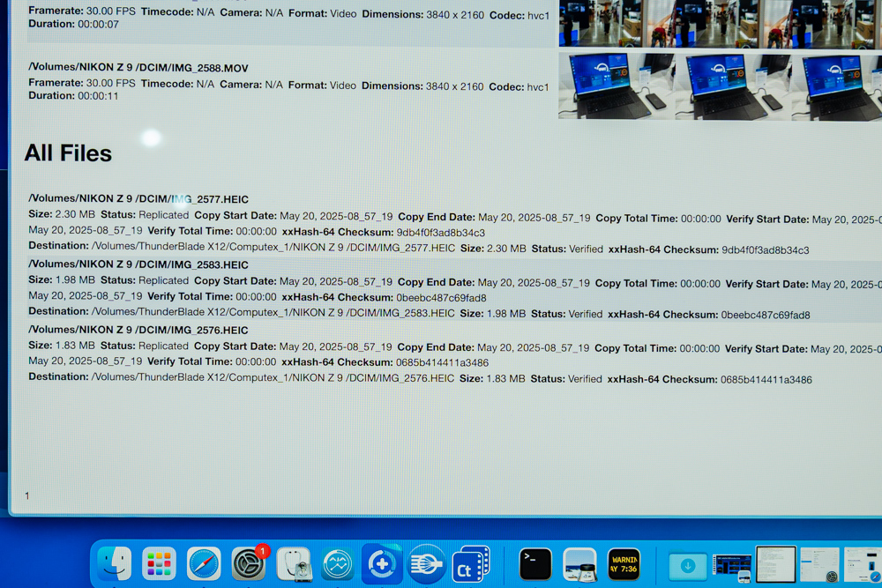Open System Settings with the red badge
The image size is (882, 588).
(x=248, y=564)
